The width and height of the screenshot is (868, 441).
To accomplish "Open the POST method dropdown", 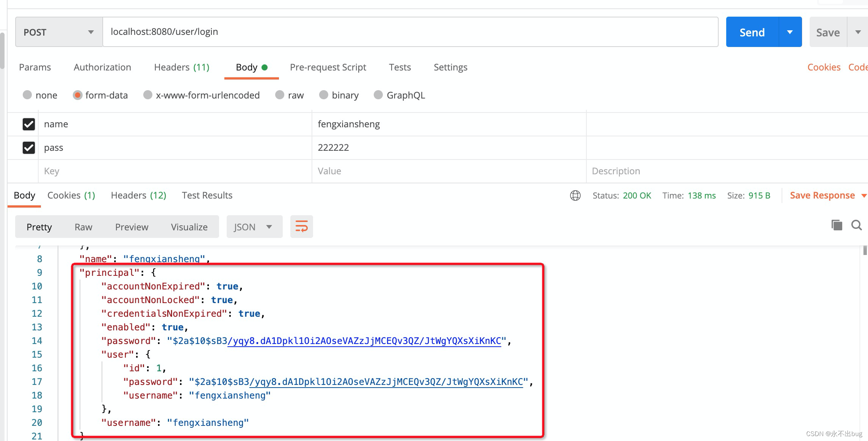I will [90, 32].
